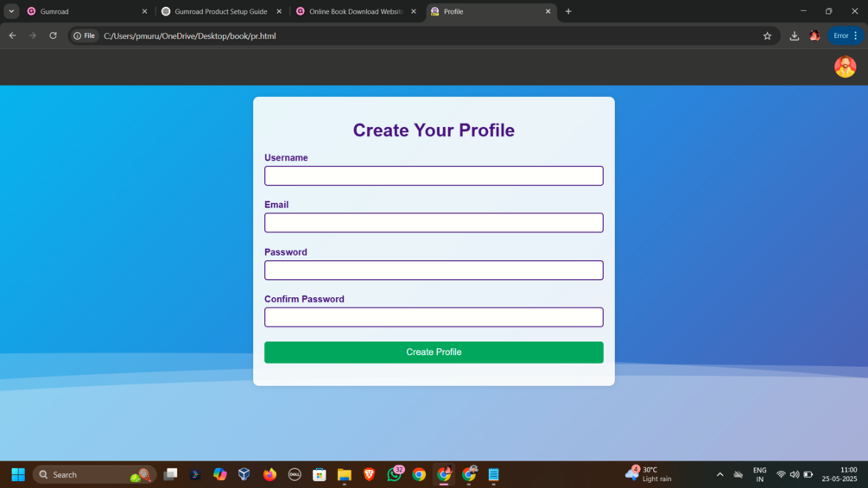Close the Gumroad tab

(x=144, y=11)
